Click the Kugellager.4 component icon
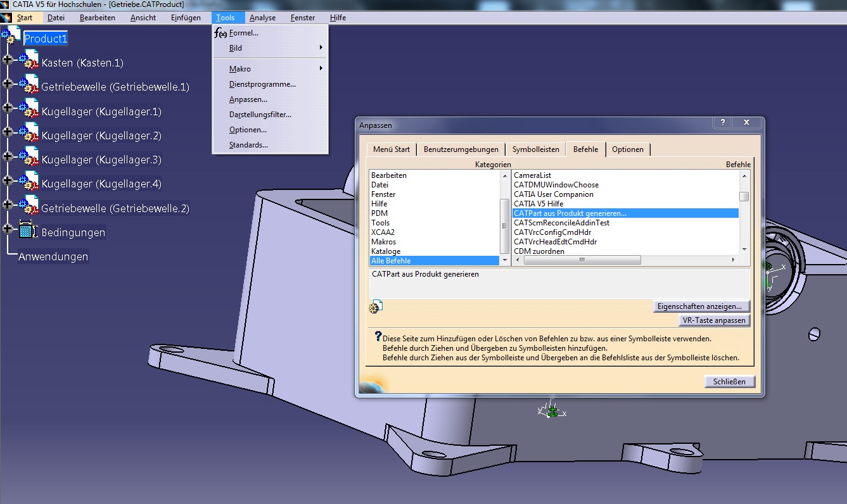The width and height of the screenshot is (847, 504). click(29, 182)
